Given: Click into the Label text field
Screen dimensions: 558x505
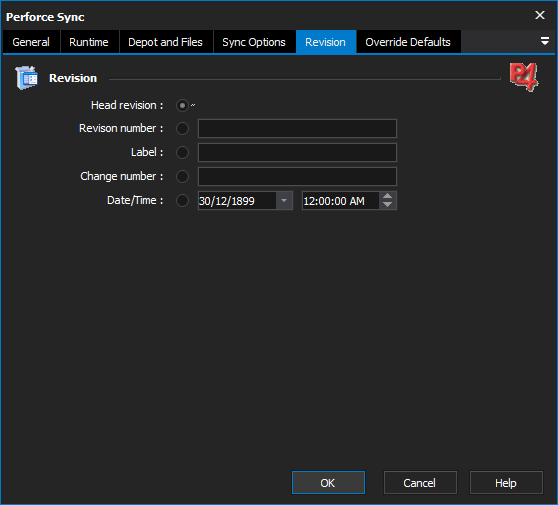Looking at the screenshot, I should 297,153.
